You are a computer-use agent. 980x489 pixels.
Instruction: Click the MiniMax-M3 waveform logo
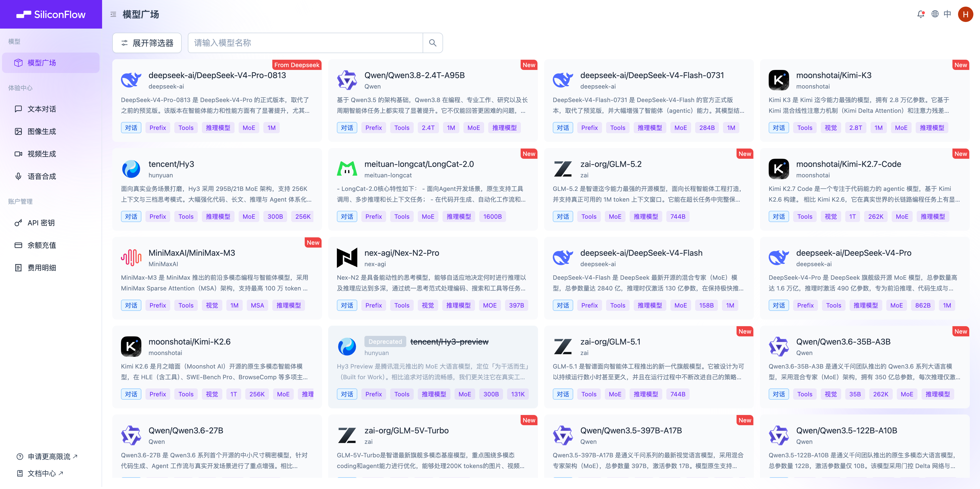click(x=131, y=258)
